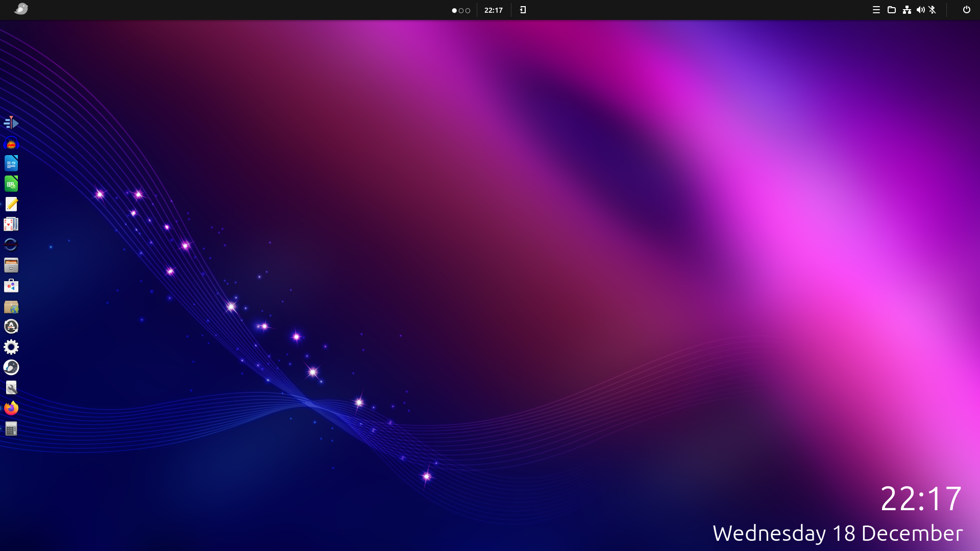Open the Software store shopping bag

[x=11, y=286]
